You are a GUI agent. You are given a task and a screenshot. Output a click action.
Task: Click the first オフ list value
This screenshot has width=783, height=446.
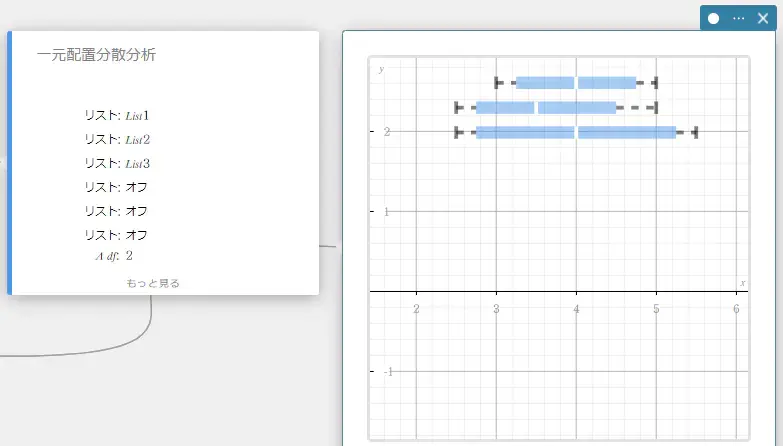coord(137,187)
